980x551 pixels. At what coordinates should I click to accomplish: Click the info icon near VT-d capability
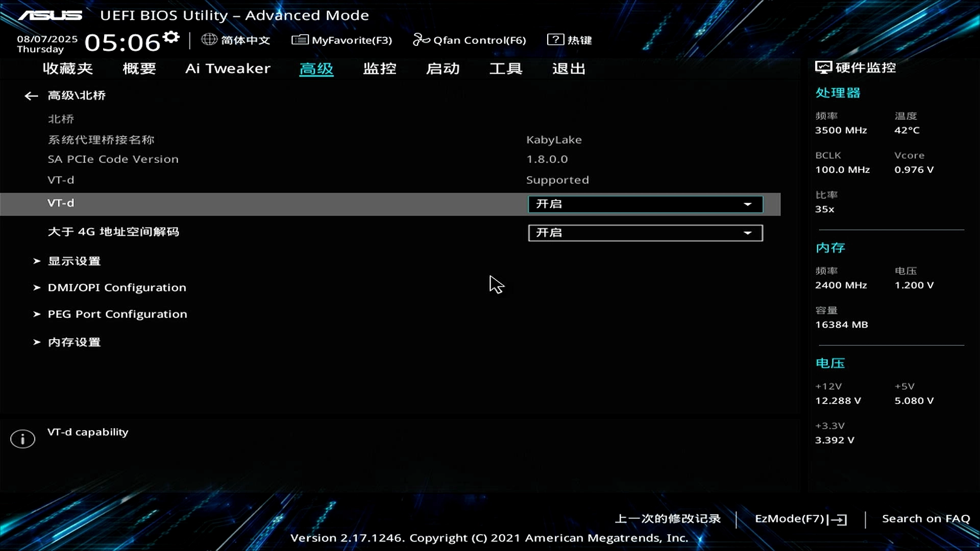point(22,439)
